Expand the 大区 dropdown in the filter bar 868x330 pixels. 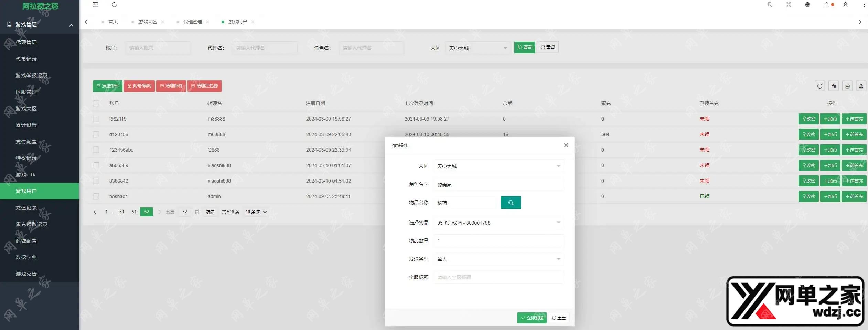coord(477,48)
